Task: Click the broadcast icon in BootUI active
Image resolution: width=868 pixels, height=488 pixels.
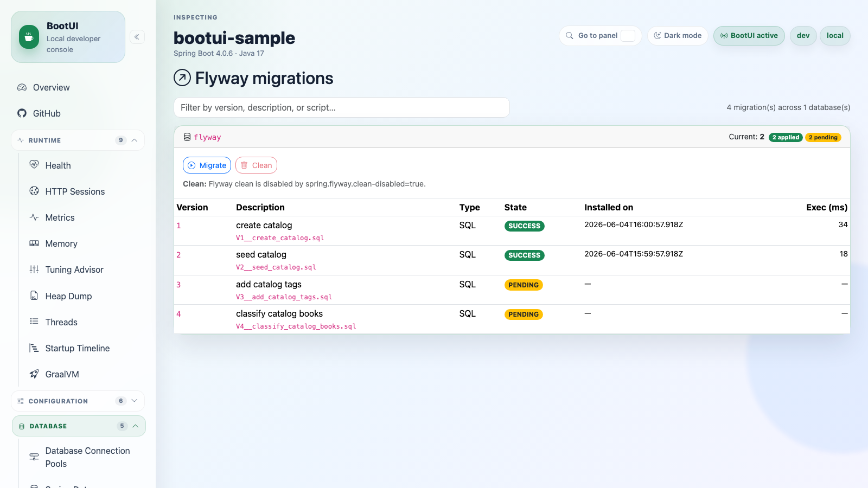Action: click(724, 36)
